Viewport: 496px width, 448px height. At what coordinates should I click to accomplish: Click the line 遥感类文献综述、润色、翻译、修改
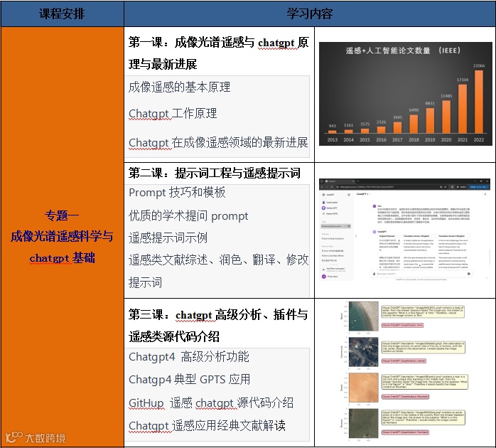coord(219,260)
